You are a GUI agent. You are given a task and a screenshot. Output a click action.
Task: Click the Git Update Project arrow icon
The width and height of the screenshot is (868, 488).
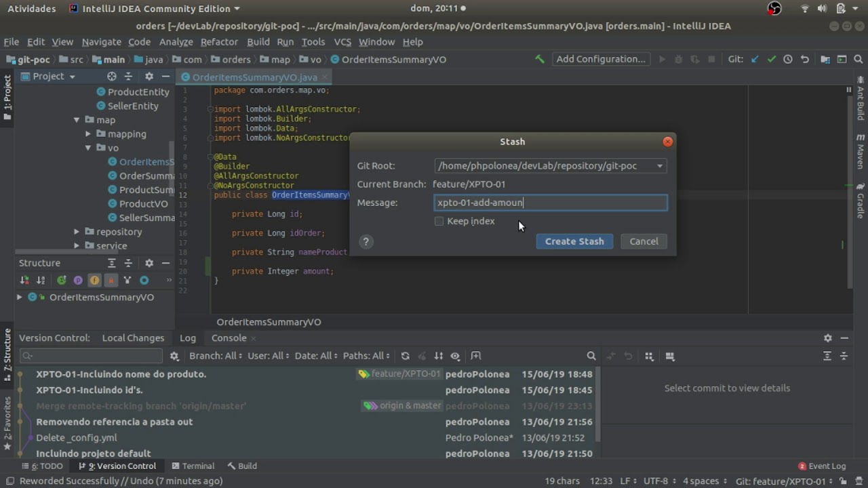coord(755,59)
